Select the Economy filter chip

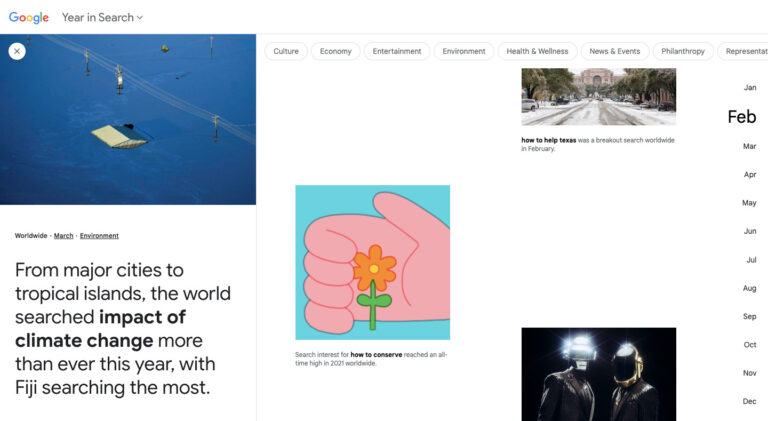[336, 51]
